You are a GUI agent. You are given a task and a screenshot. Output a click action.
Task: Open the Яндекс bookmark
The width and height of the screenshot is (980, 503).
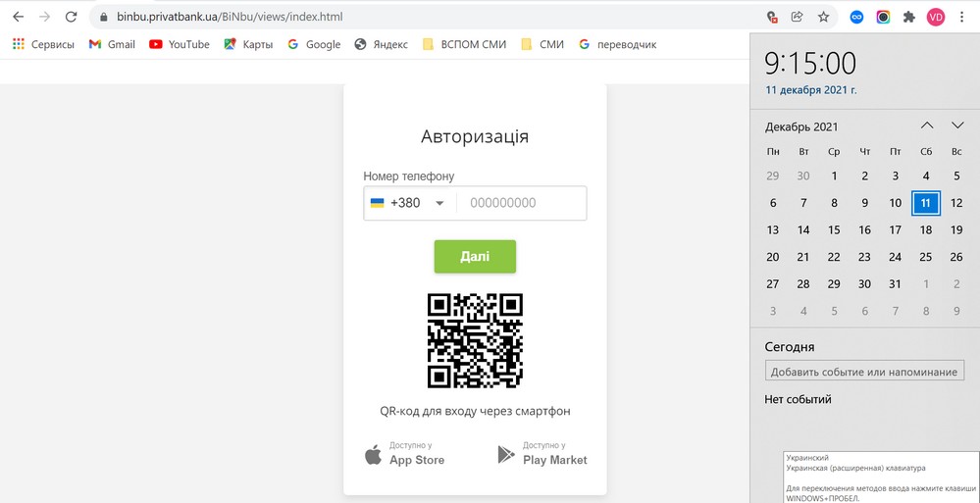(x=381, y=44)
